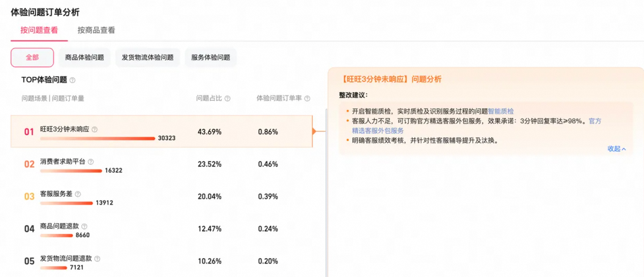
Task: Open the help icon beside 商品问题退款
Action: coord(84,226)
